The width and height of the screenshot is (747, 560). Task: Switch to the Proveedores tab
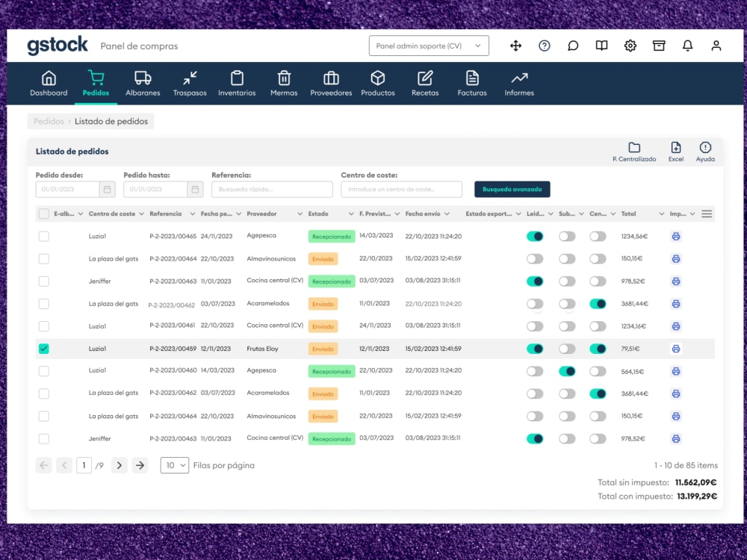[x=331, y=78]
